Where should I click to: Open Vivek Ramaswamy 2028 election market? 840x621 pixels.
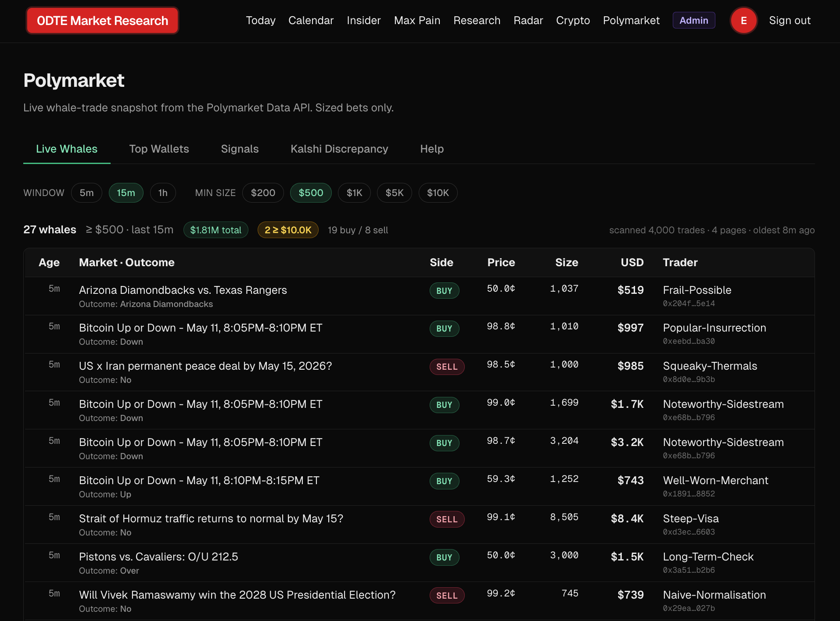click(237, 595)
